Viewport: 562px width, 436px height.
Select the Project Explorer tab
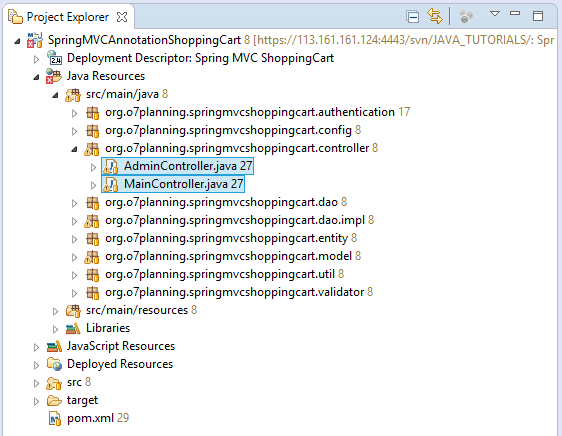click(68, 17)
